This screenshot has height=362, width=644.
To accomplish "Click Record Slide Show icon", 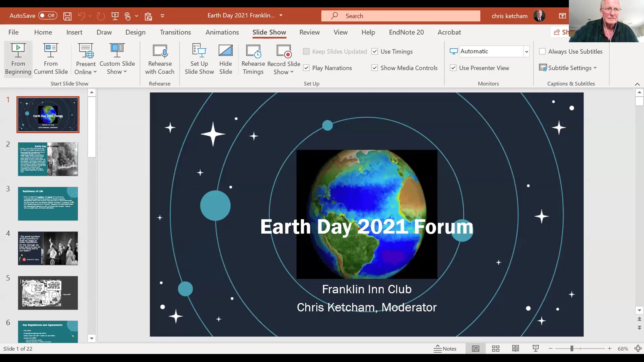I will tap(284, 51).
